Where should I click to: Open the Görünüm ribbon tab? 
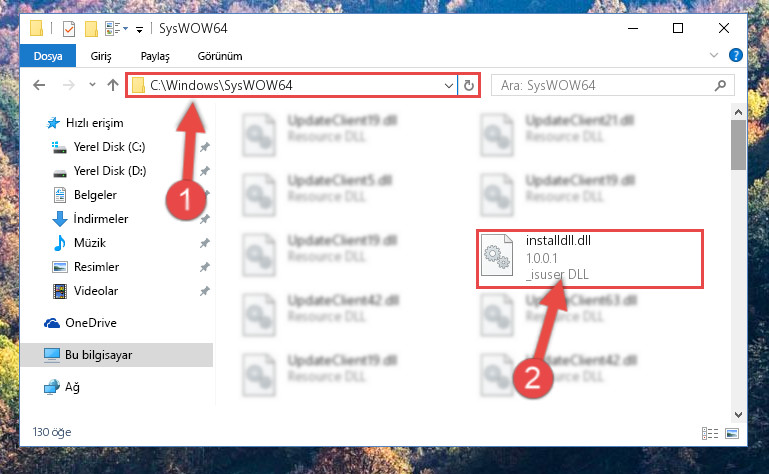pos(220,56)
